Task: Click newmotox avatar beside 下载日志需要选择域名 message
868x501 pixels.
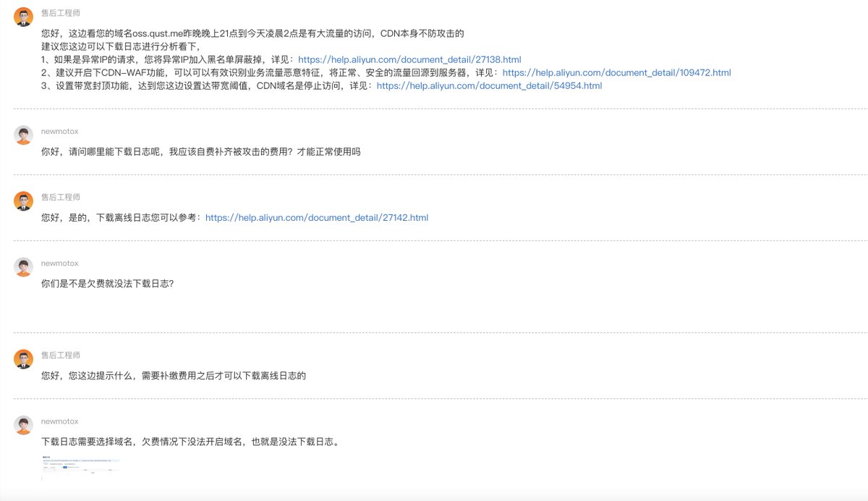Action: [24, 425]
